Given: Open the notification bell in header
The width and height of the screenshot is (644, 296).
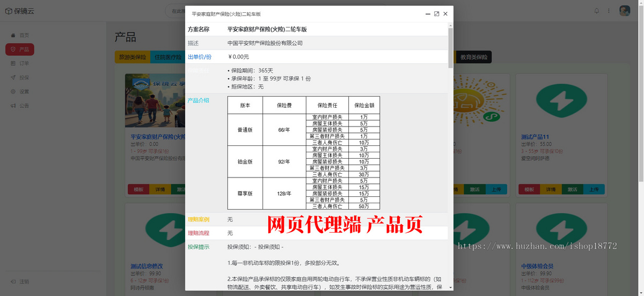Looking at the screenshot, I should point(597,11).
